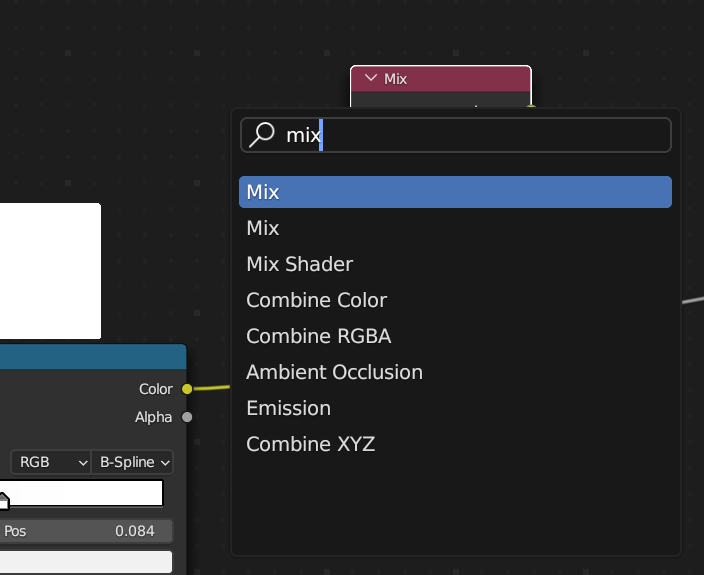704x575 pixels.
Task: Click the white image preview thumbnail
Action: (50, 271)
